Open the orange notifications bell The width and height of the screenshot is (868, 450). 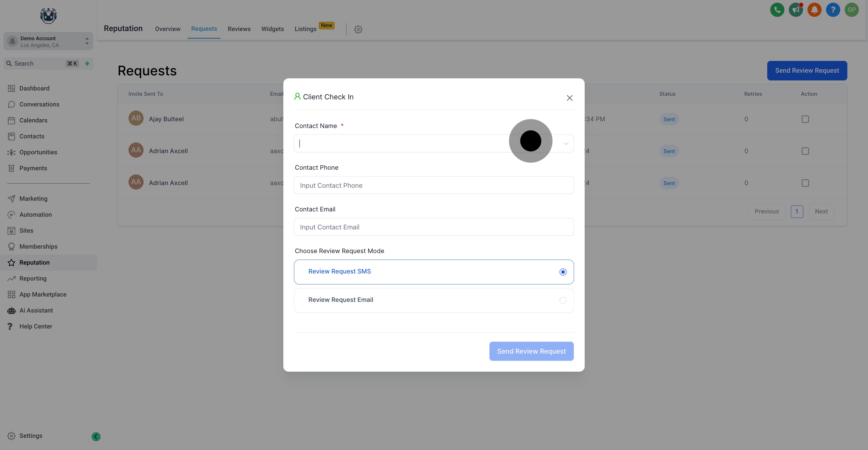814,10
